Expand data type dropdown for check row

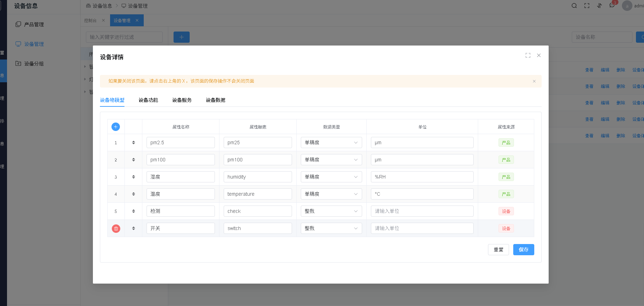tap(331, 211)
